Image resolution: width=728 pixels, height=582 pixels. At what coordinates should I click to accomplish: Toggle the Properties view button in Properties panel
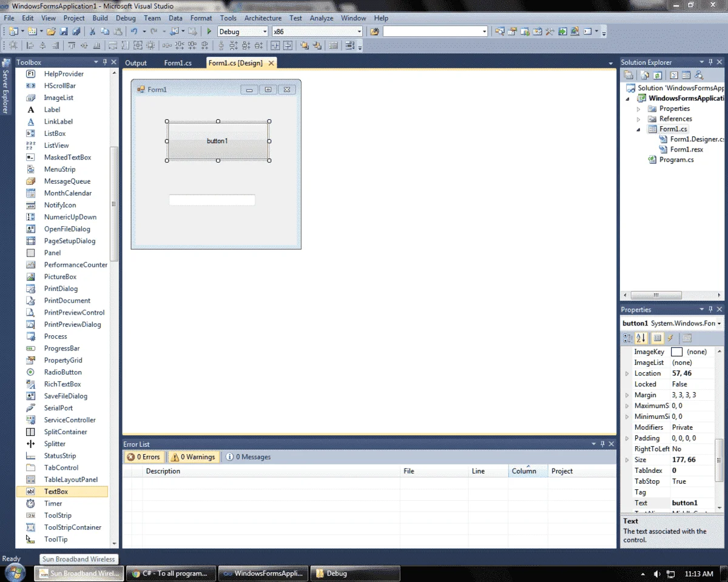(x=657, y=338)
